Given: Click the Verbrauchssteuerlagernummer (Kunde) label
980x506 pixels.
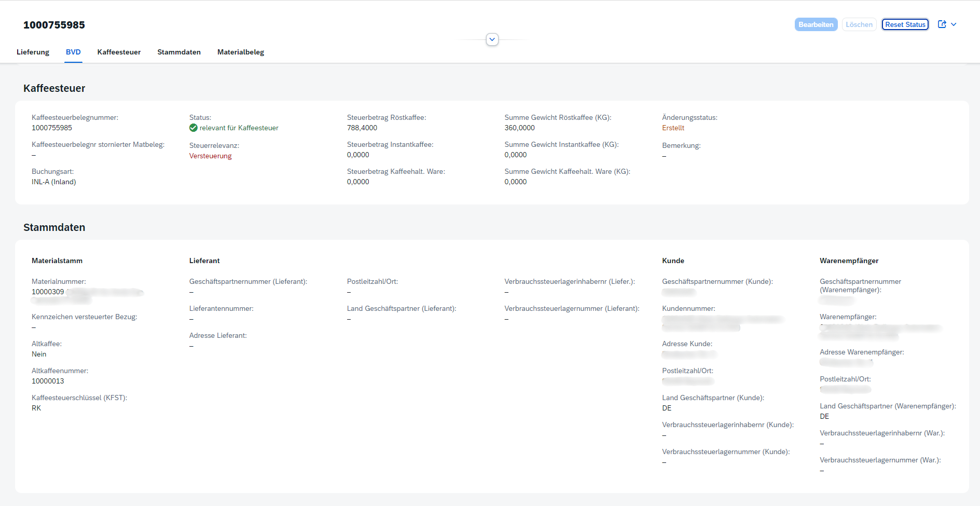Looking at the screenshot, I should [726, 452].
